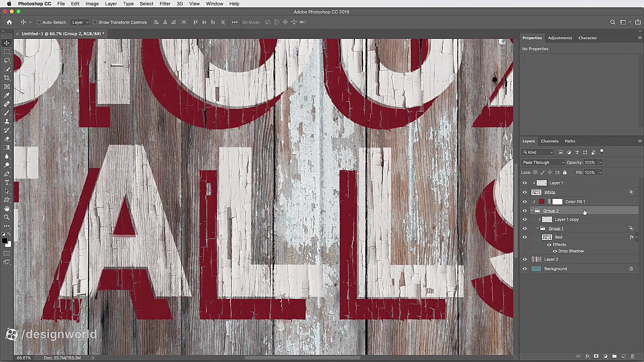
Task: Hide the Layer 1 layer visibility
Action: 525,183
